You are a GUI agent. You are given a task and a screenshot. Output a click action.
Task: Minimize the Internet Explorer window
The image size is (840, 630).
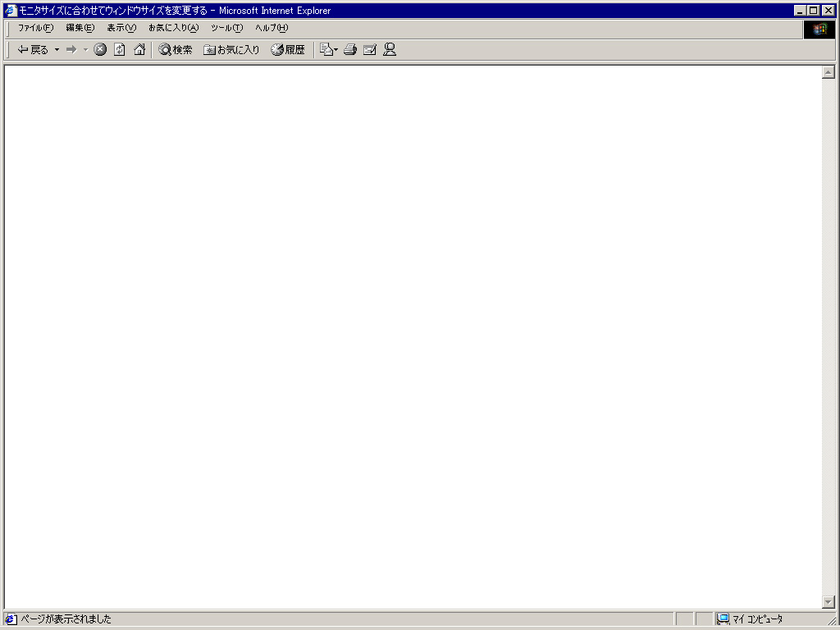tap(800, 10)
